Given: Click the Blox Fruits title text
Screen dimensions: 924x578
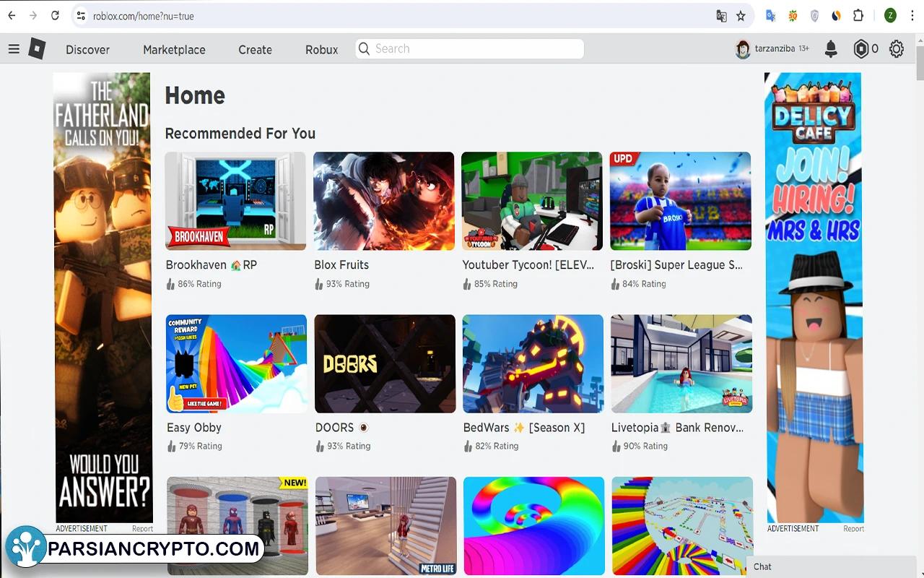Looking at the screenshot, I should [x=341, y=265].
